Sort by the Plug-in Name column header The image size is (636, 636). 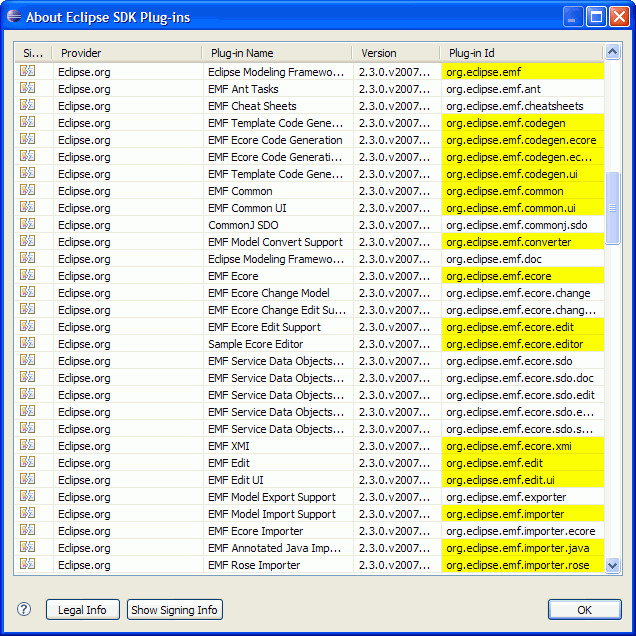click(x=276, y=53)
